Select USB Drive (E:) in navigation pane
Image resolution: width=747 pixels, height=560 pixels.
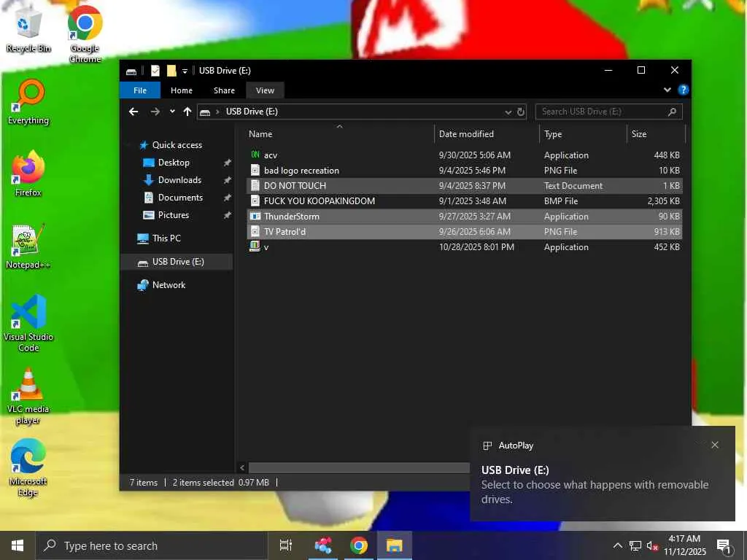click(x=177, y=262)
